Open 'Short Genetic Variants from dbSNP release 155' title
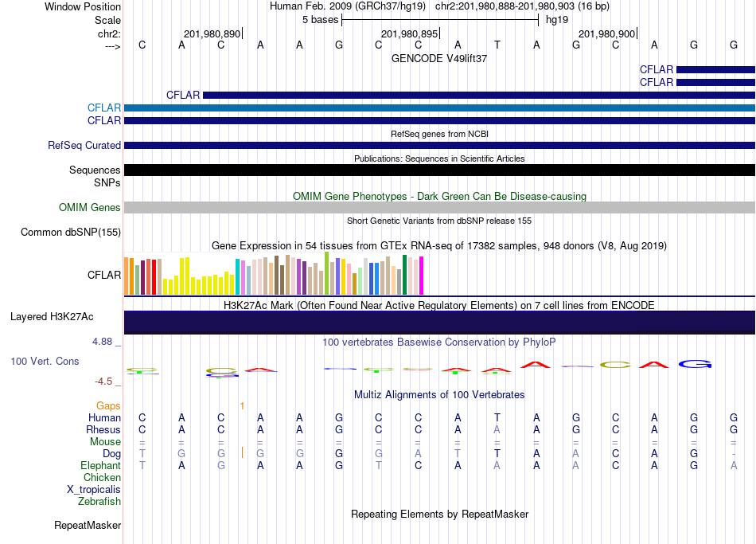Screen dimensions: 756x544 click(439, 221)
